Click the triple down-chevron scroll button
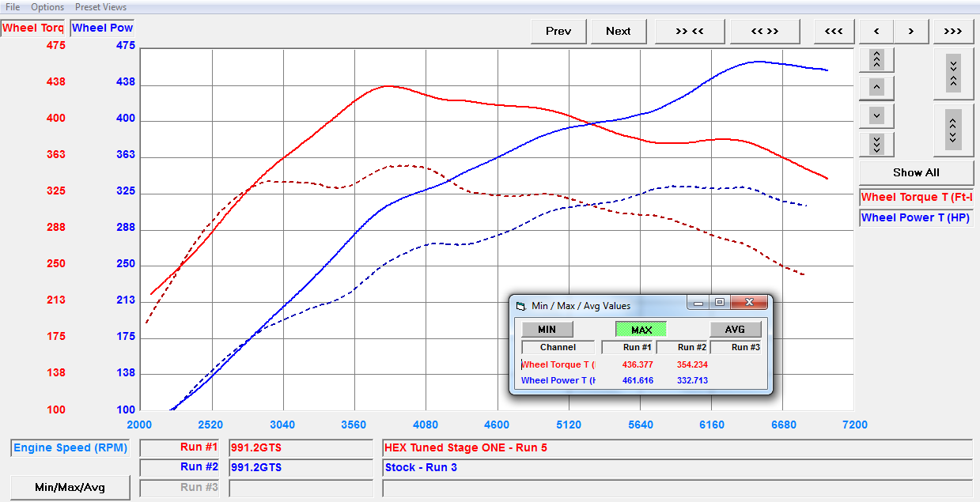This screenshot has width=980, height=502. point(876,144)
